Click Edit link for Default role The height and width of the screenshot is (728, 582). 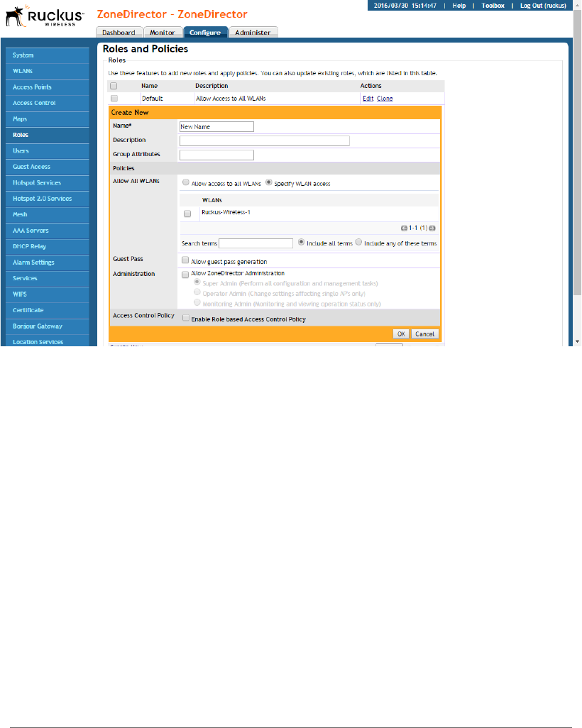click(368, 99)
